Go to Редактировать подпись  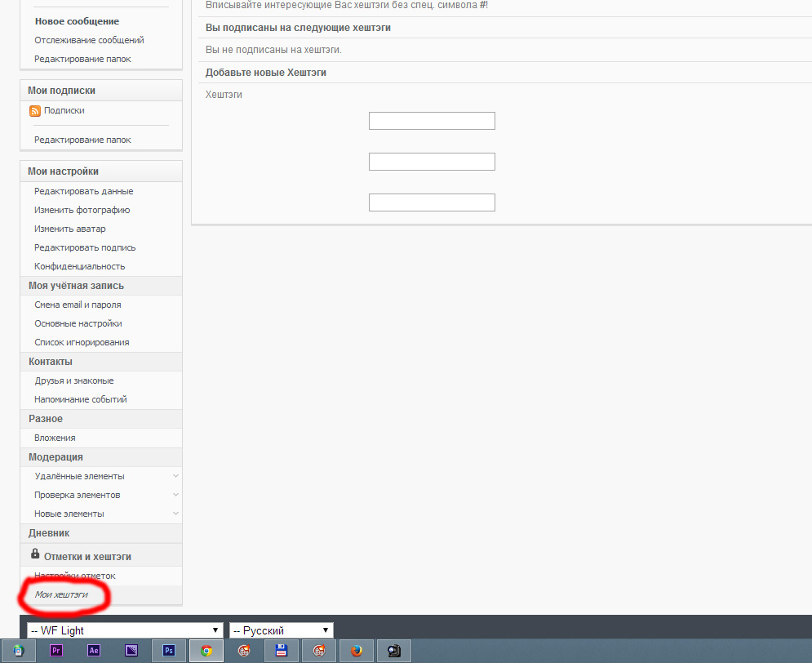(85, 247)
